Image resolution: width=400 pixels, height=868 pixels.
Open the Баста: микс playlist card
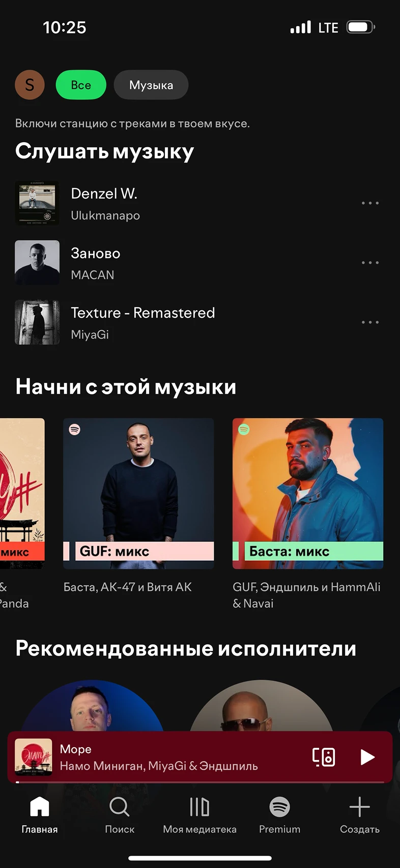(308, 494)
